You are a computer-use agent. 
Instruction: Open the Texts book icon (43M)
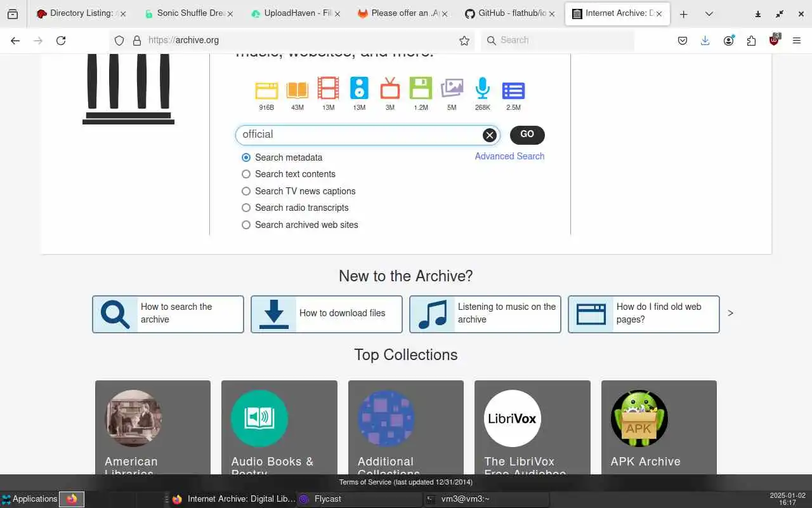[297, 90]
